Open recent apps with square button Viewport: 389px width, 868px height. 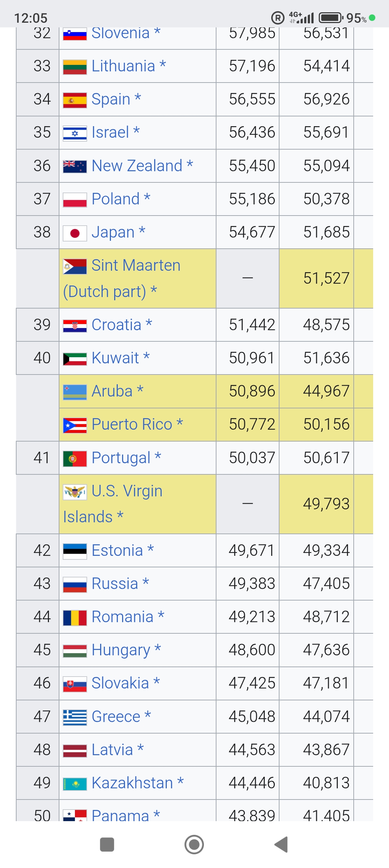pos(107,844)
